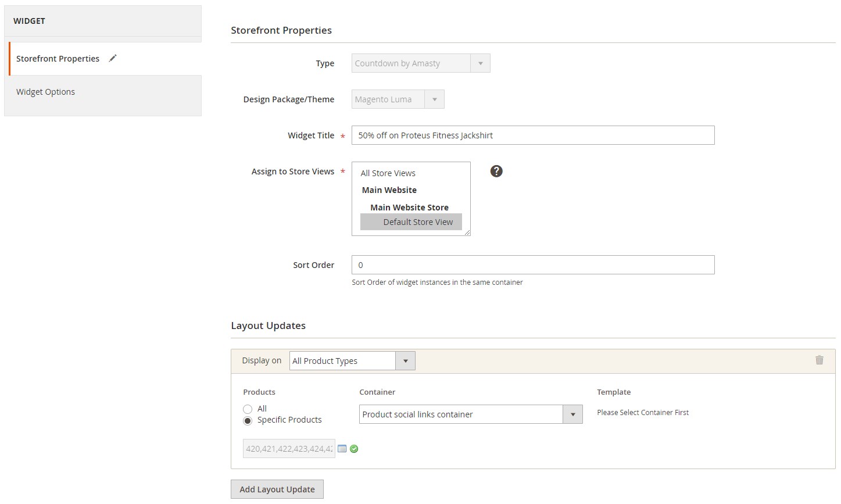Select the Specific Products radio button

click(x=248, y=420)
